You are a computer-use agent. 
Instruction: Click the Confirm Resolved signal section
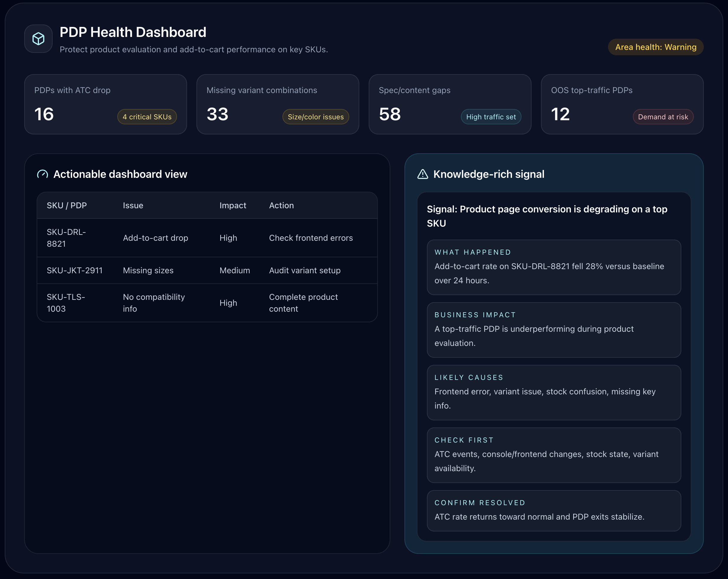(x=553, y=510)
